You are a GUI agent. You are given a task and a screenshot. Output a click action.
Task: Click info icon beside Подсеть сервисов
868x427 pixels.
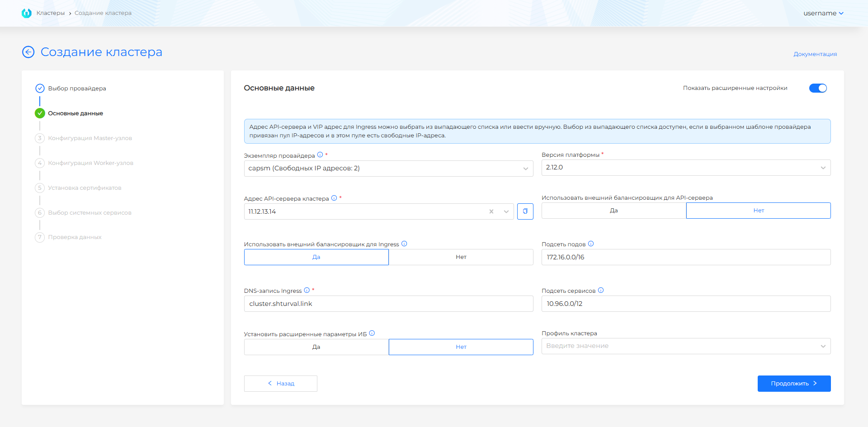(x=601, y=291)
